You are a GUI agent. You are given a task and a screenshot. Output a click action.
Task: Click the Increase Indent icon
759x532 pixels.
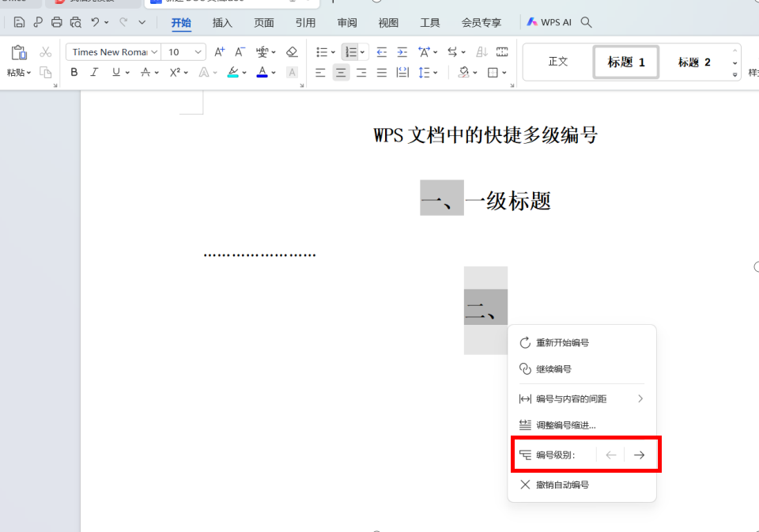click(402, 52)
